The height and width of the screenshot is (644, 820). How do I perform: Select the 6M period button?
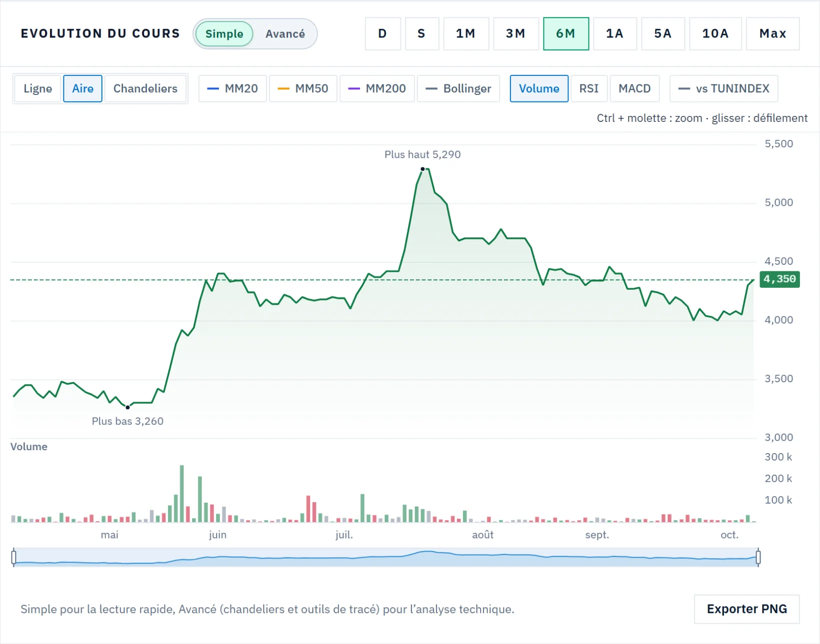tap(565, 34)
